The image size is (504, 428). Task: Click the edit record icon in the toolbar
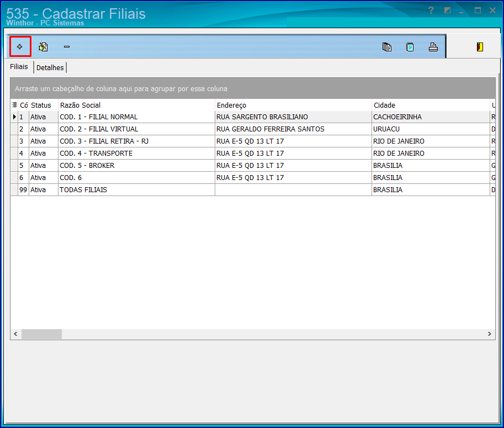pos(43,47)
